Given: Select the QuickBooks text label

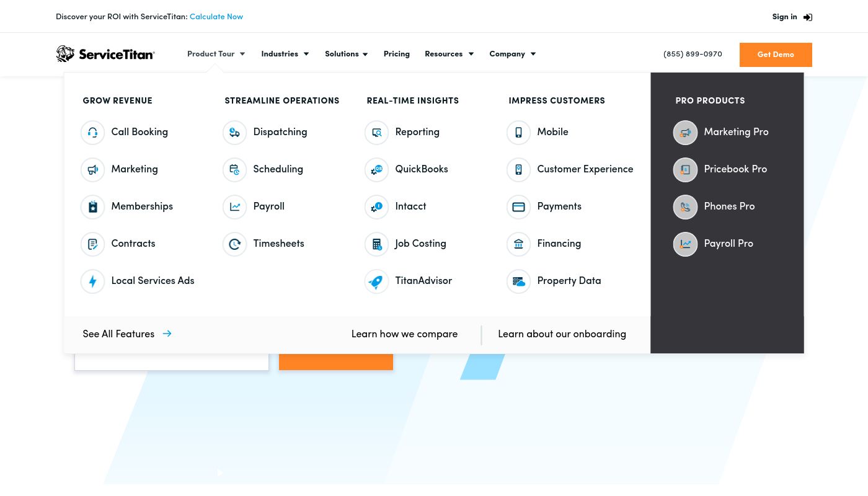Looking at the screenshot, I should point(422,169).
